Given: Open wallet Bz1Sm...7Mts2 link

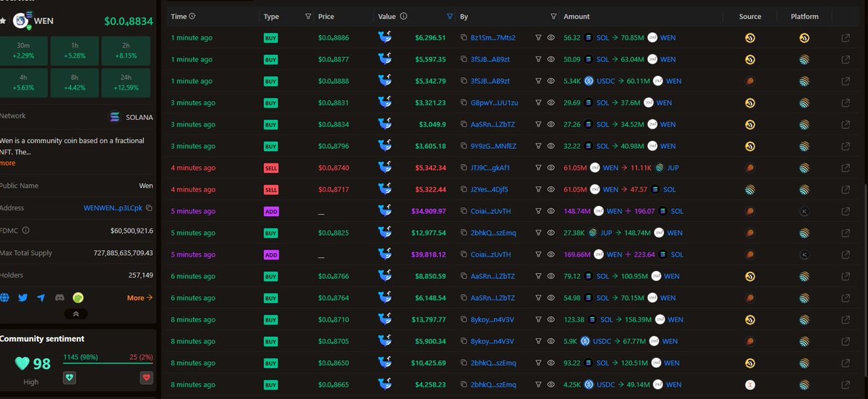Looking at the screenshot, I should click(494, 38).
